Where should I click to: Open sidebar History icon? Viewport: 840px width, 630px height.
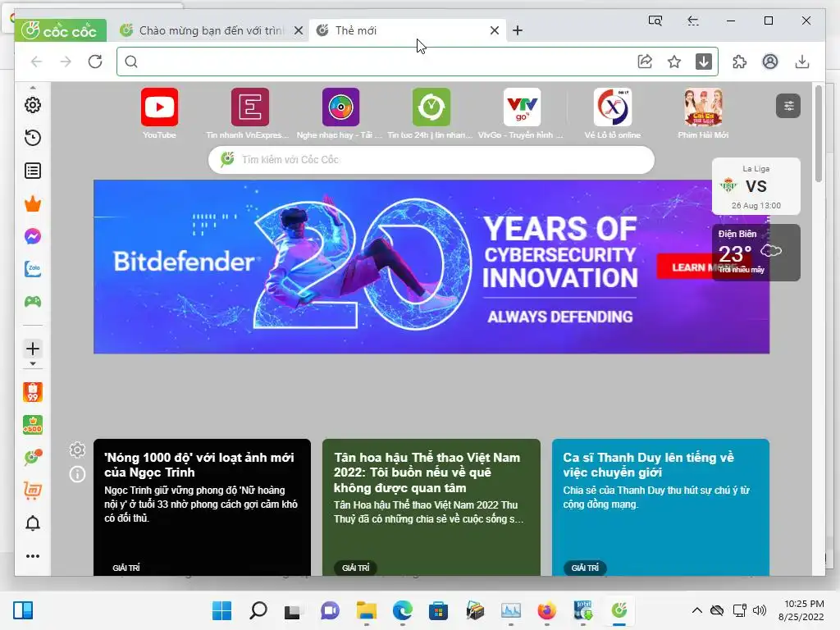click(33, 138)
